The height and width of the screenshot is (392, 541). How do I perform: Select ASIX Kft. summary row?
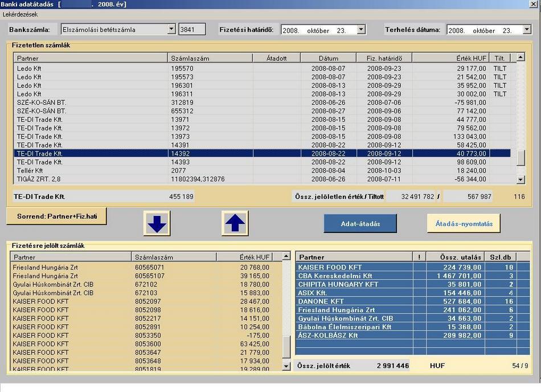point(413,293)
